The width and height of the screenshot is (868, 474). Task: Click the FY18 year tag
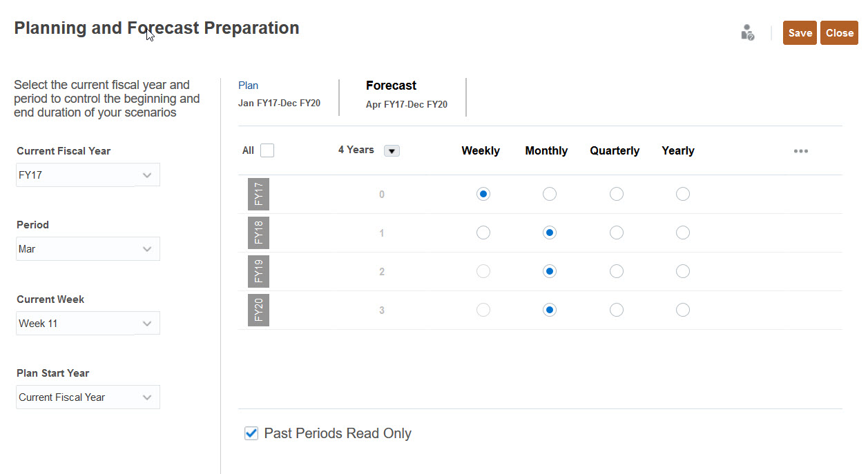click(258, 233)
